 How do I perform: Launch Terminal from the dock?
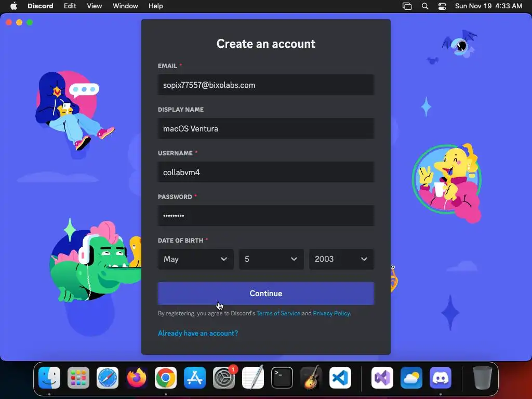point(282,378)
